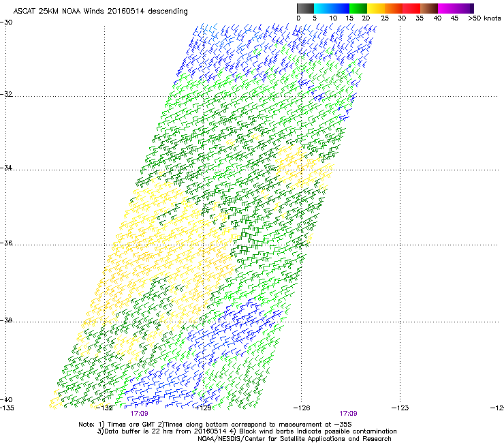Click the -36 latitude axis label
Image resolution: width=504 pixels, height=443 pixels.
[x=6, y=243]
